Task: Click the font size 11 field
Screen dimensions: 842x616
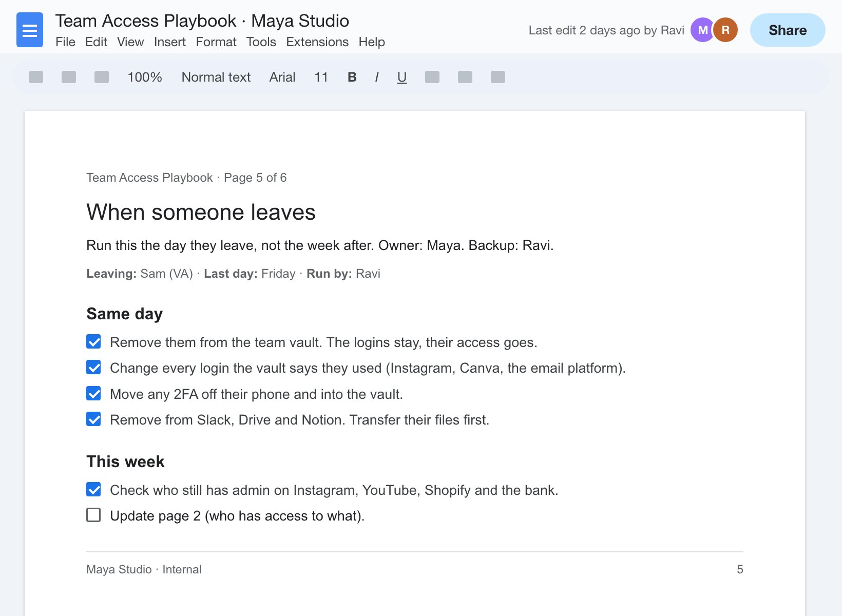Action: (321, 77)
